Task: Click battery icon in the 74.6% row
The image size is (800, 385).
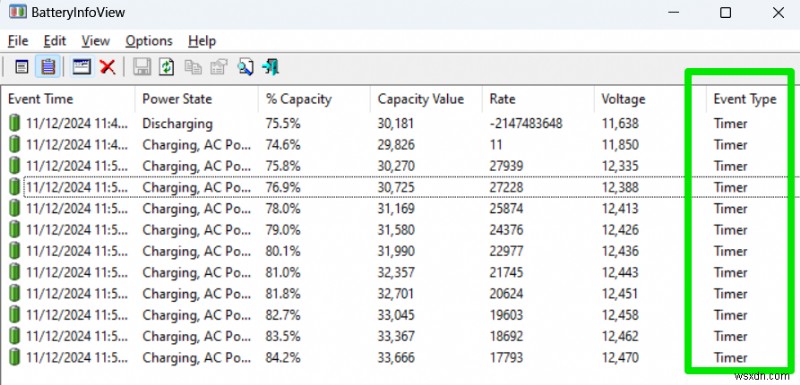Action: coord(15,145)
